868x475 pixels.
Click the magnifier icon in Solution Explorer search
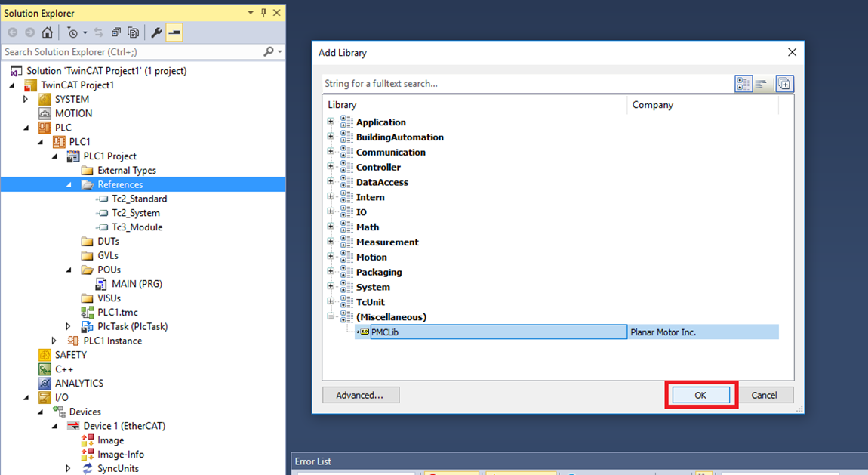point(268,52)
